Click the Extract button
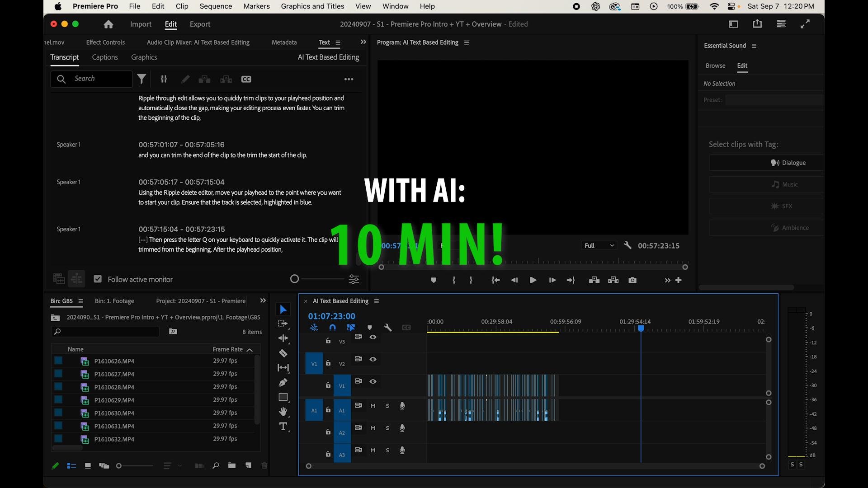The image size is (868, 488). coord(613,280)
